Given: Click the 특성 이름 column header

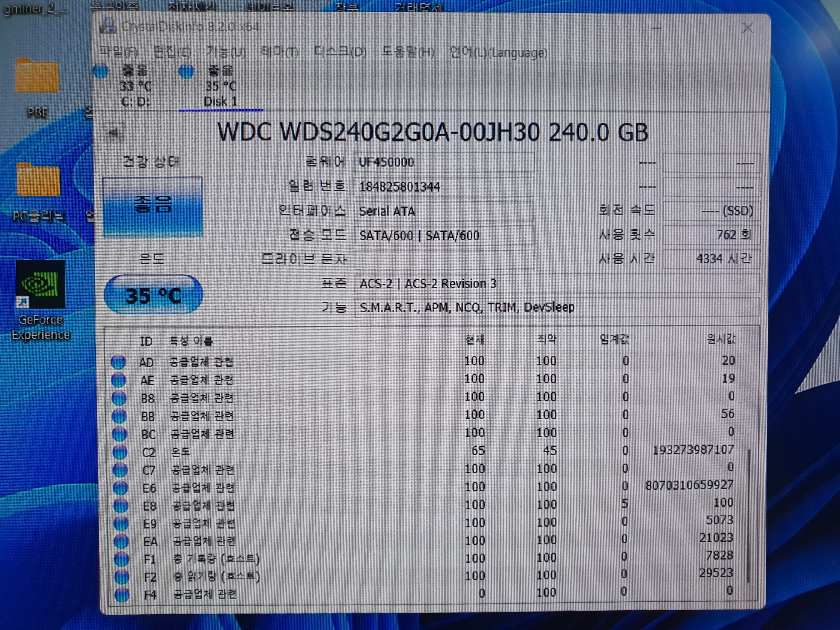Looking at the screenshot, I should coord(191,341).
